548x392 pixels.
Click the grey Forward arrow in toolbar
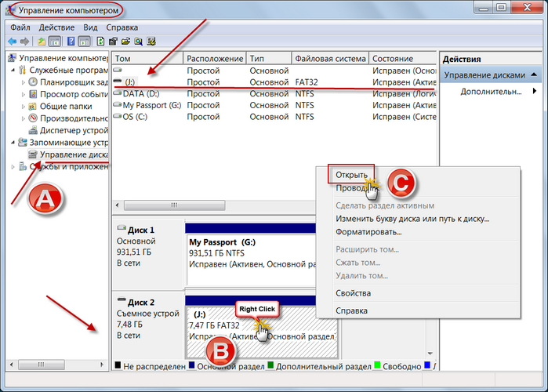tap(24, 42)
